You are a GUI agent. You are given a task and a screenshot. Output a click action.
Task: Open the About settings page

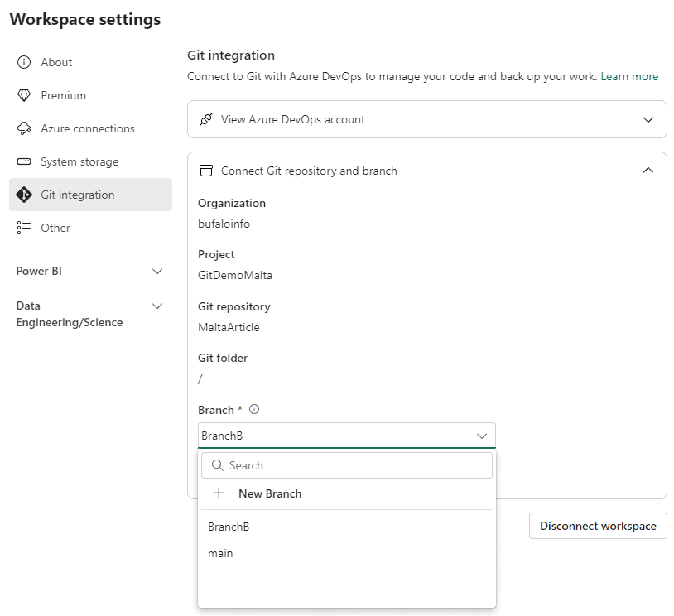pyautogui.click(x=90, y=62)
